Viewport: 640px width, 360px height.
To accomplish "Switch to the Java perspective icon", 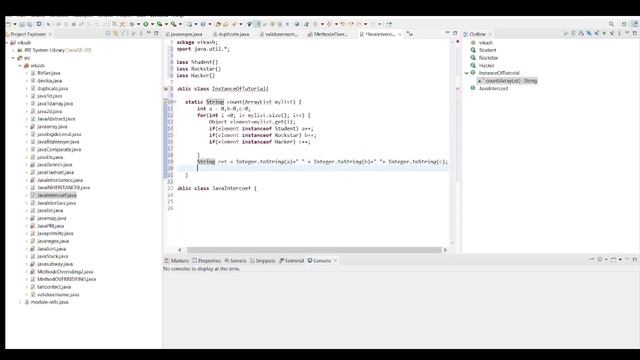I will click(x=635, y=24).
